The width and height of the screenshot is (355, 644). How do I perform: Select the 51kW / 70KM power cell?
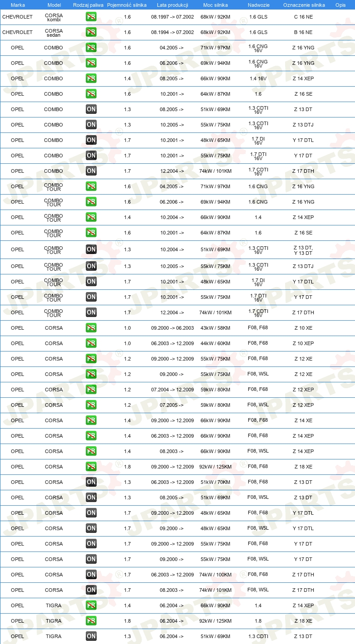tap(216, 482)
